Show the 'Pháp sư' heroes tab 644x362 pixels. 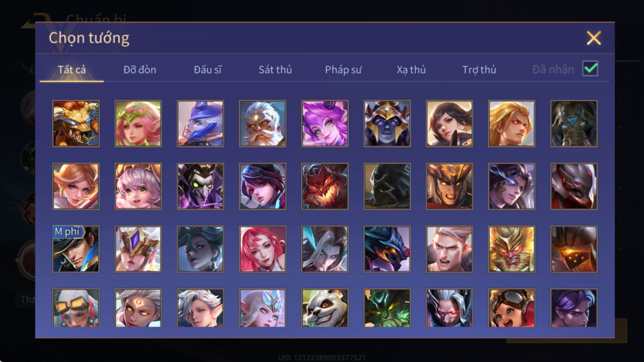[343, 69]
